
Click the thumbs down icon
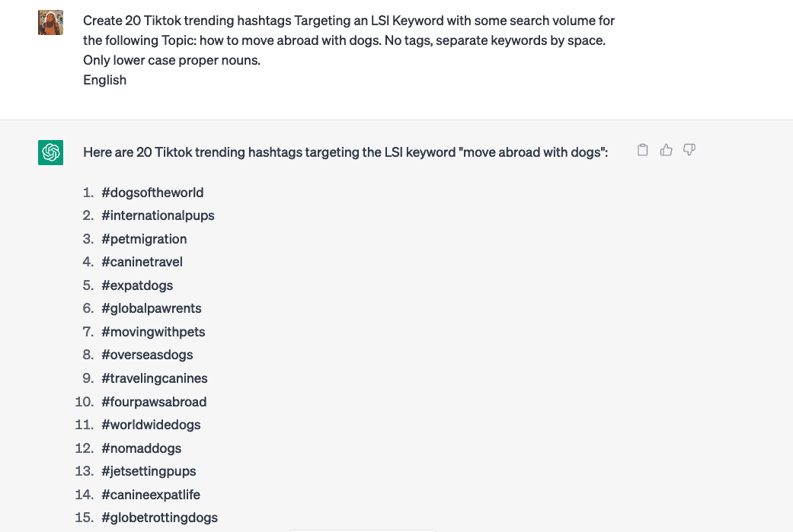coord(689,149)
